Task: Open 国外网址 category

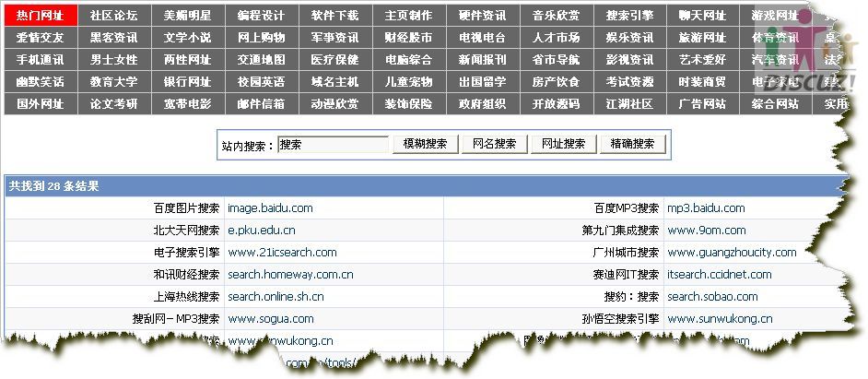Action: (x=41, y=103)
